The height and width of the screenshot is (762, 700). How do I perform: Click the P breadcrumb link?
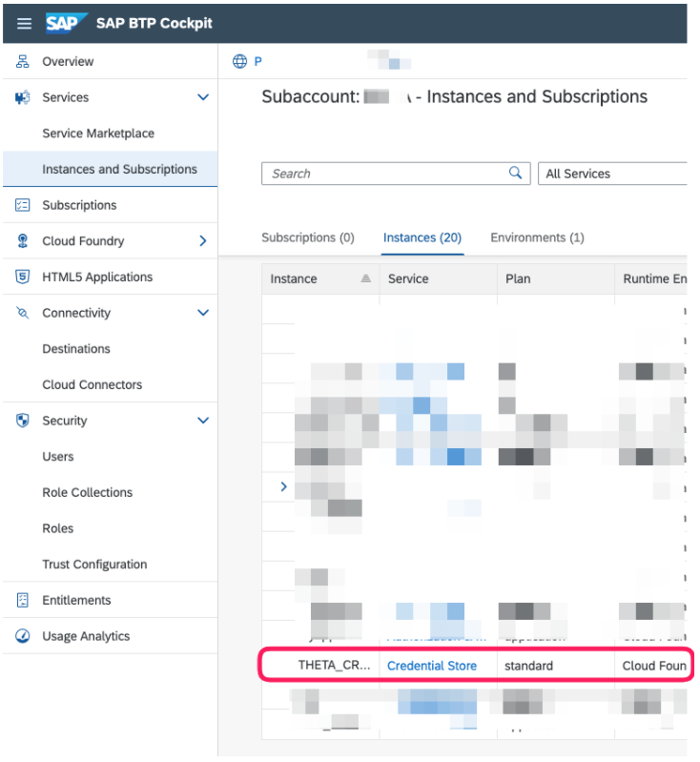(x=257, y=61)
